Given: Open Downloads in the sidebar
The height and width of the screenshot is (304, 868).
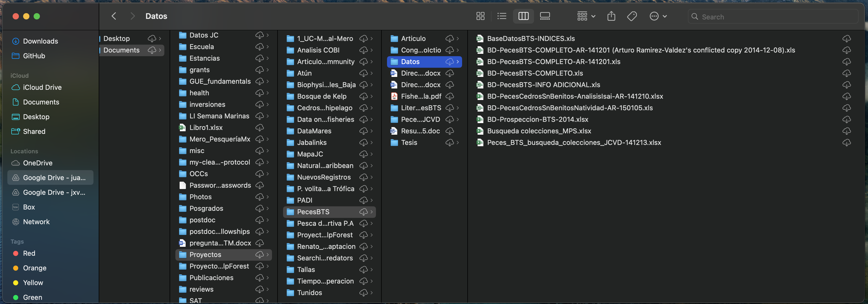Looking at the screenshot, I should tap(40, 41).
